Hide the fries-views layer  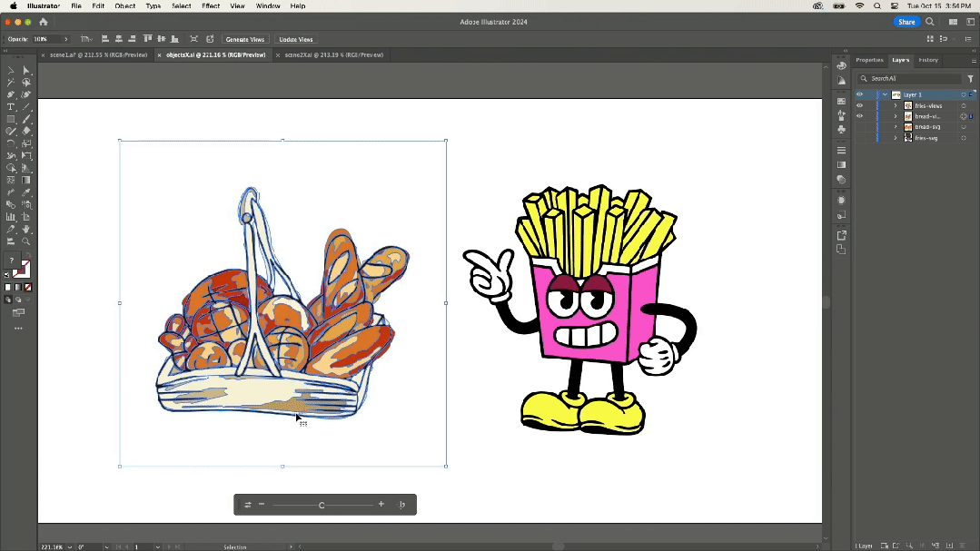tap(859, 105)
